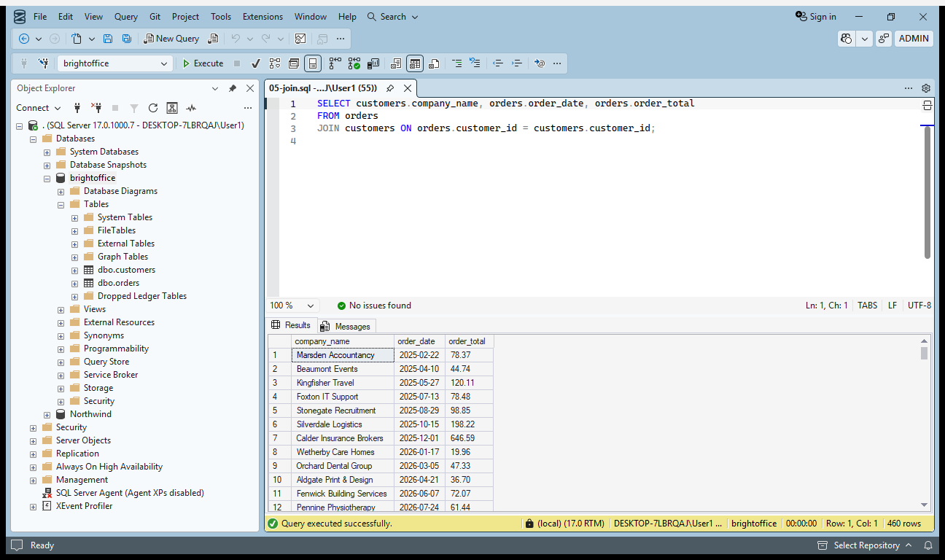This screenshot has width=945, height=560.
Task: Switch output to Results to File
Action: tap(433, 63)
